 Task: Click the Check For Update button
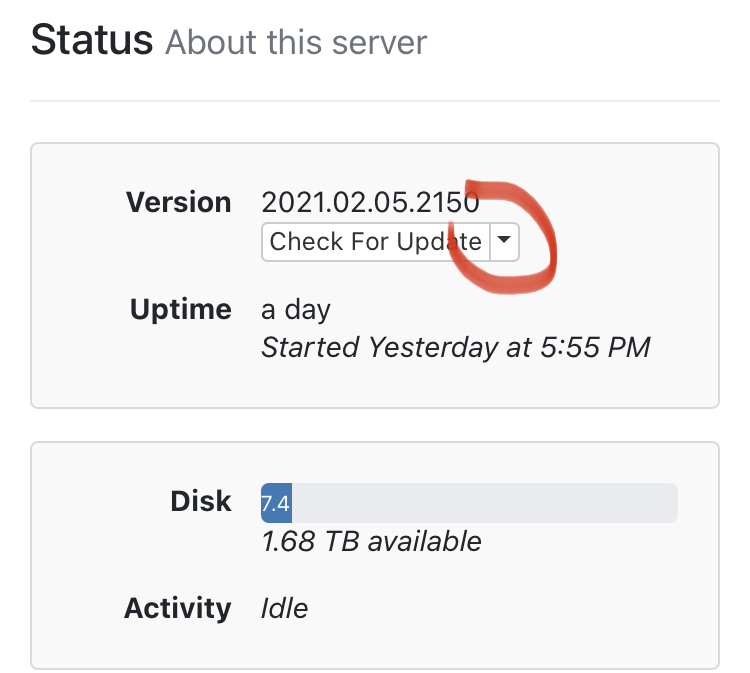(375, 242)
